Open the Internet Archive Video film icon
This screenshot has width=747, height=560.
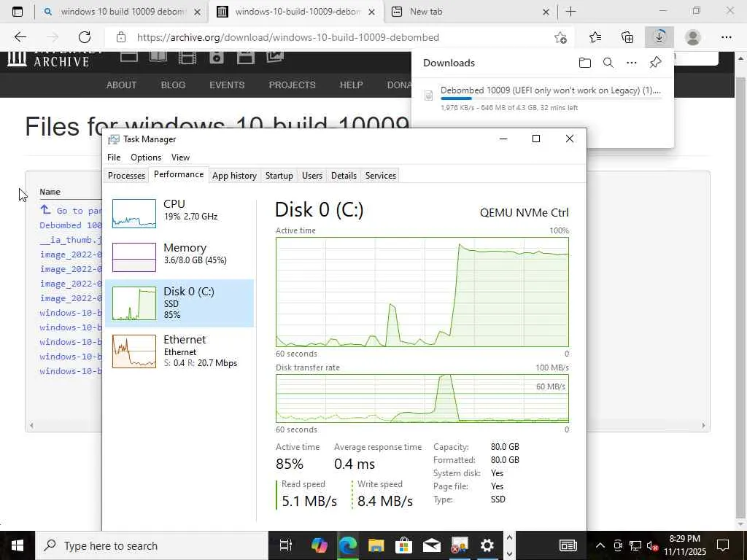click(x=187, y=58)
